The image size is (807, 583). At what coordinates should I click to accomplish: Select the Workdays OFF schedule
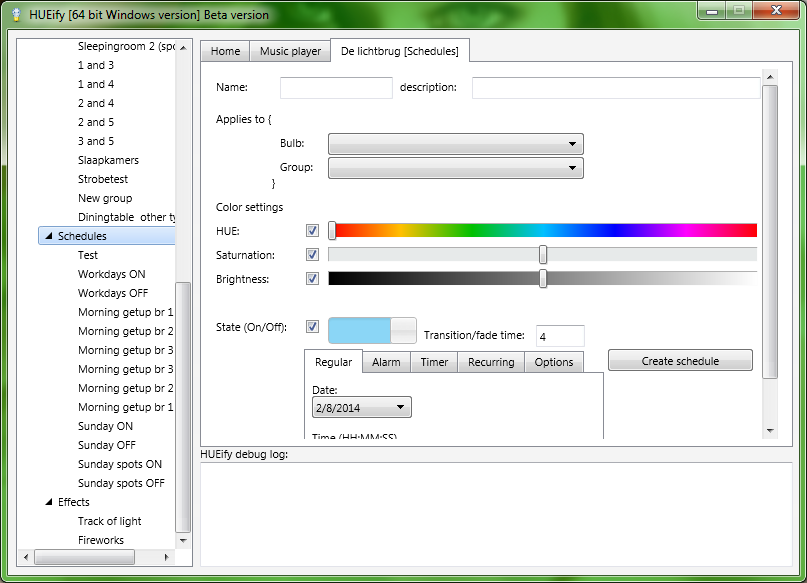pos(113,293)
